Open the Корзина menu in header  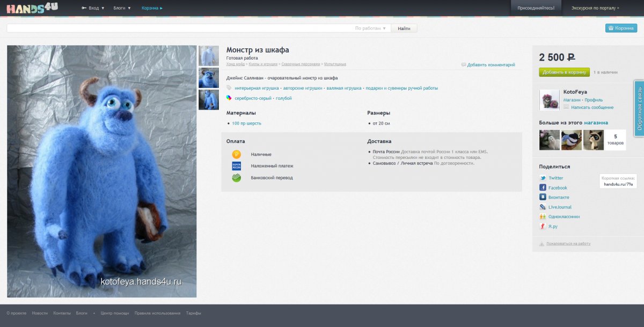click(x=152, y=8)
